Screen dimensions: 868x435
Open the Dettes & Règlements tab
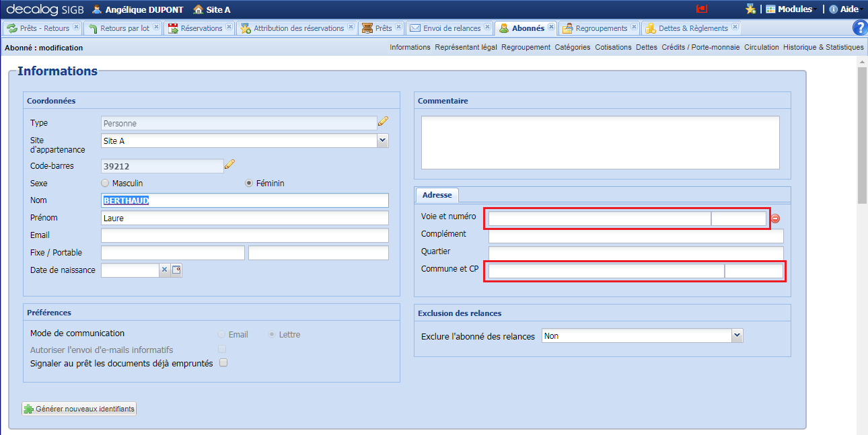(692, 28)
